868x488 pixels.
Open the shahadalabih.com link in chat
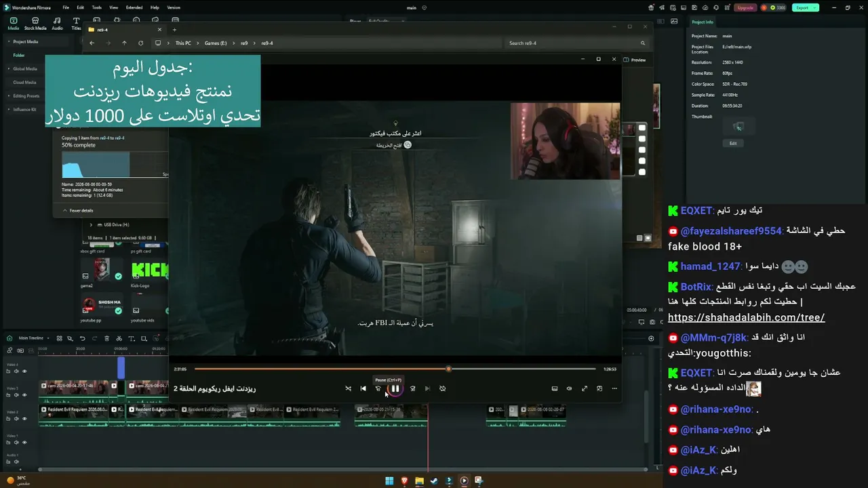pos(746,317)
